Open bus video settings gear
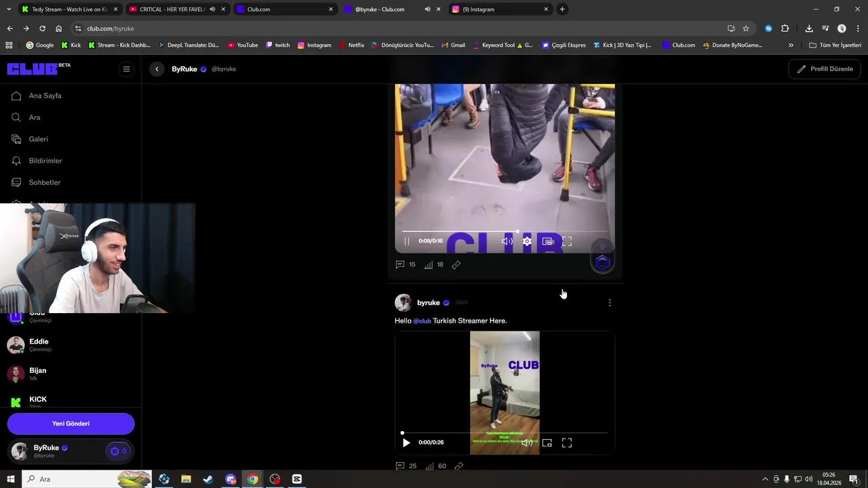Image resolution: width=868 pixels, height=488 pixels. point(527,241)
